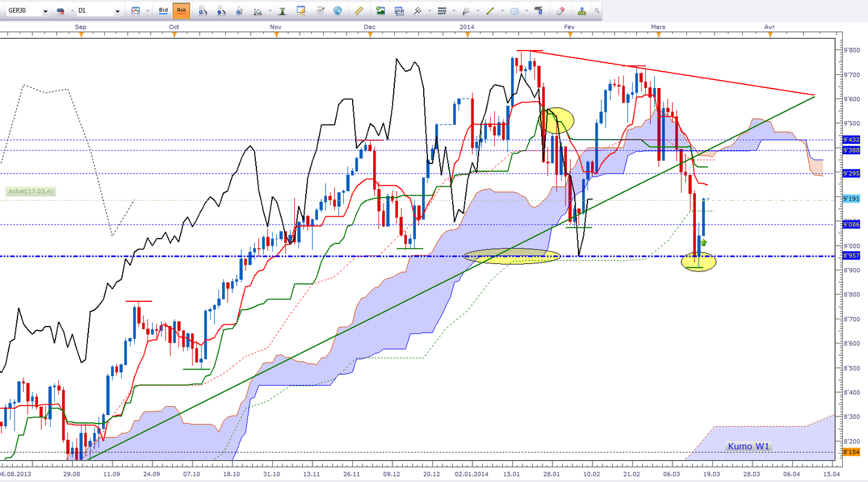Select the eraser tool

(560, 11)
